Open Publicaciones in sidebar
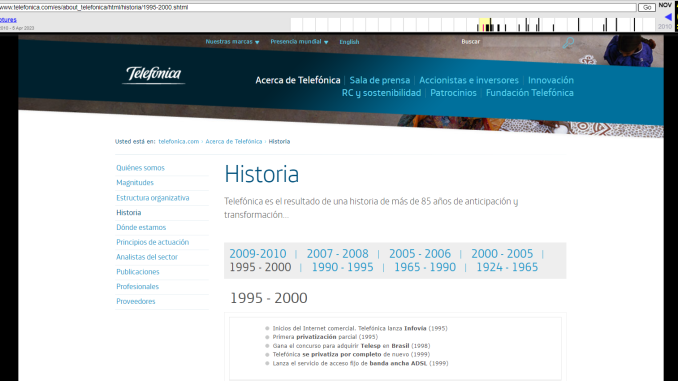The image size is (678, 381). point(138,272)
